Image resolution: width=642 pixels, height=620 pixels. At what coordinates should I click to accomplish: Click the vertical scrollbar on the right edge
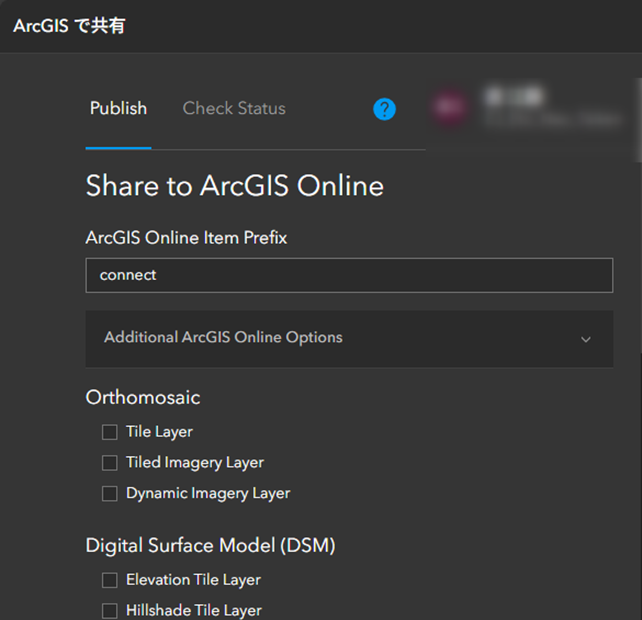coord(638,110)
